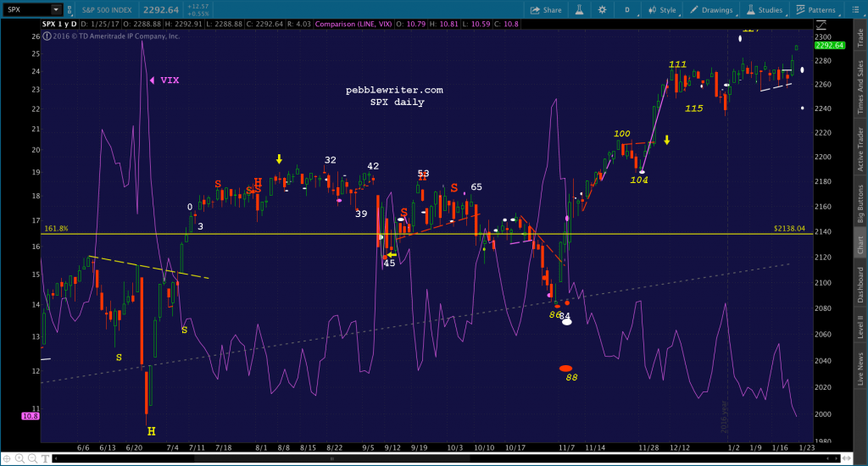Click the white '39' label
This screenshot has width=868, height=466.
361,214
